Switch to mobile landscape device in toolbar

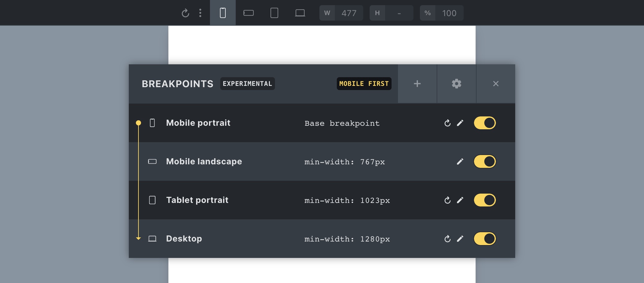(248, 13)
